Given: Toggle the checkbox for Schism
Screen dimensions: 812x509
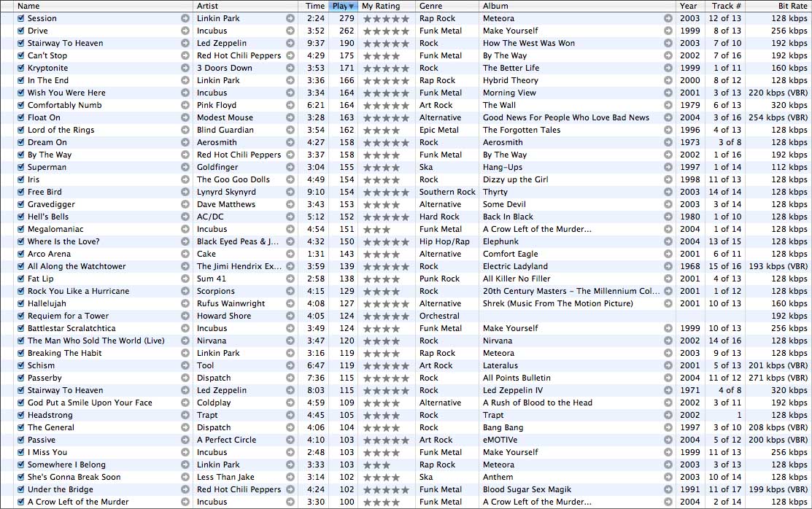Looking at the screenshot, I should click(20, 365).
